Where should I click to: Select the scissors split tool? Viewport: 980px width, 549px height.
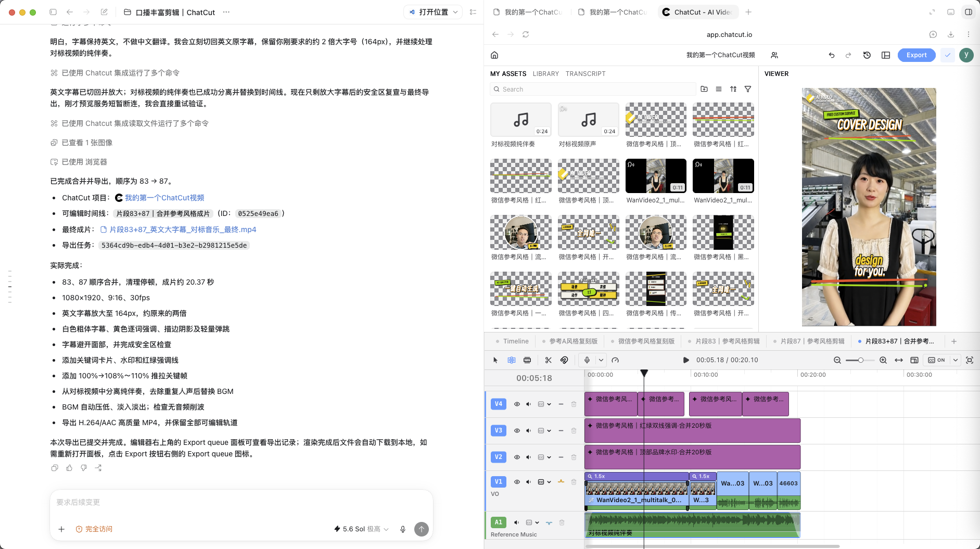click(x=548, y=360)
